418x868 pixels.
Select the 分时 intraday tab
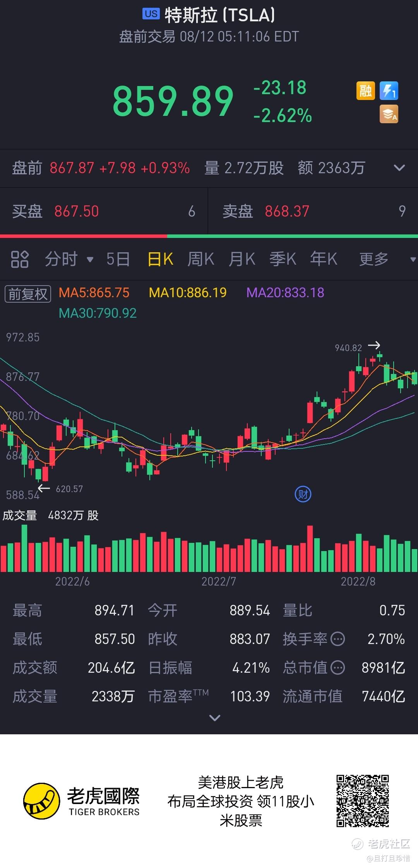62,259
